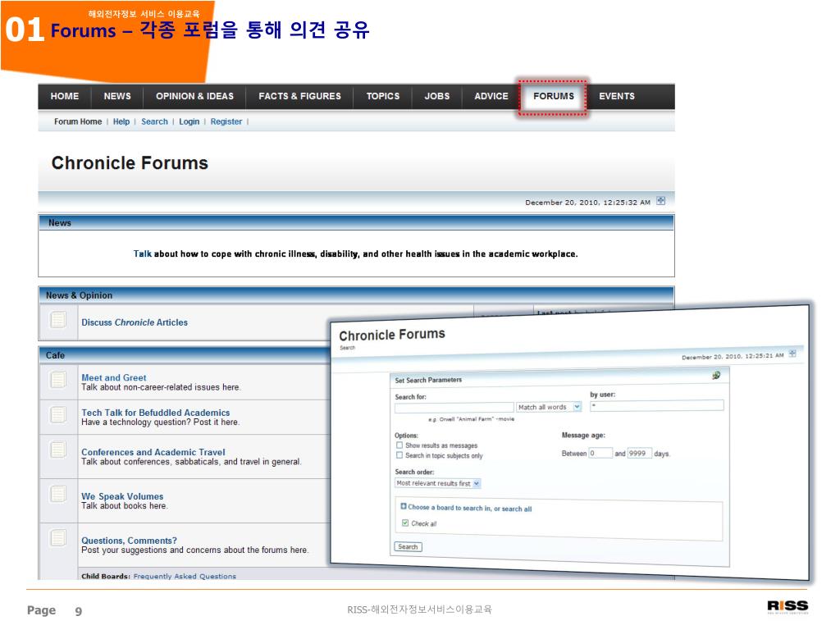
Task: Enable 'Search in topic subjects only'
Action: [399, 454]
